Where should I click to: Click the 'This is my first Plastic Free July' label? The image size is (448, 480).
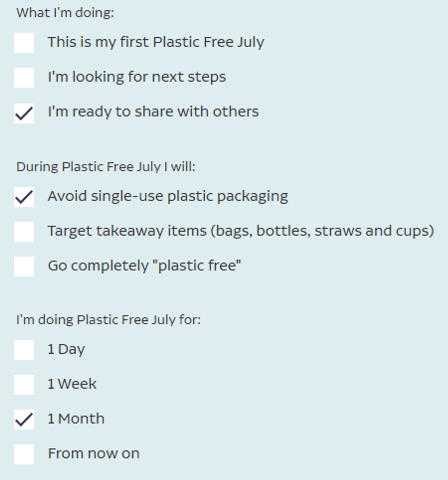(x=156, y=42)
